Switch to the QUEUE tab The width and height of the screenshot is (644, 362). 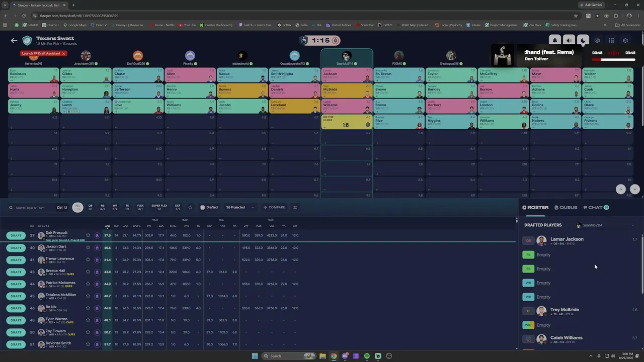pyautogui.click(x=566, y=207)
